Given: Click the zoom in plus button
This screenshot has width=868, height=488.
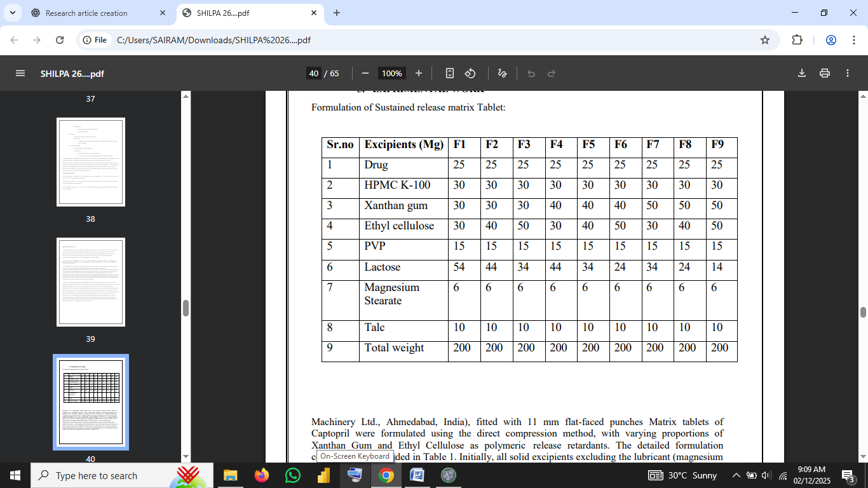Looking at the screenshot, I should [x=418, y=73].
